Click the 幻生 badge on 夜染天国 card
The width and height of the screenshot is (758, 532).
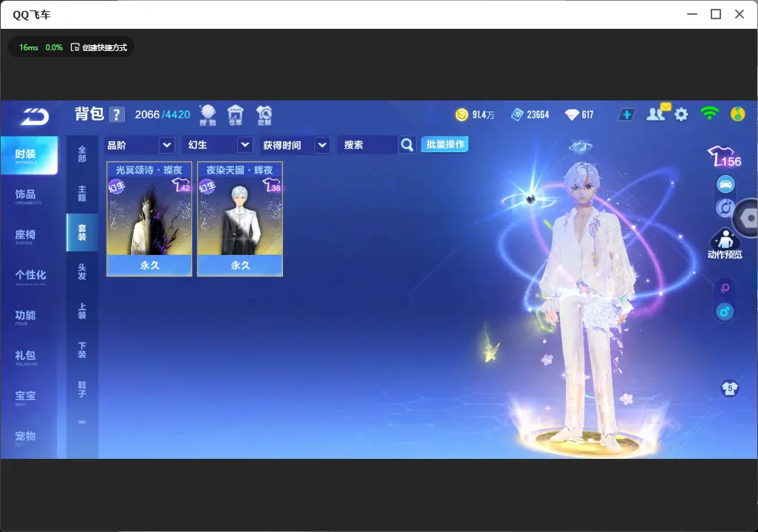[208, 187]
